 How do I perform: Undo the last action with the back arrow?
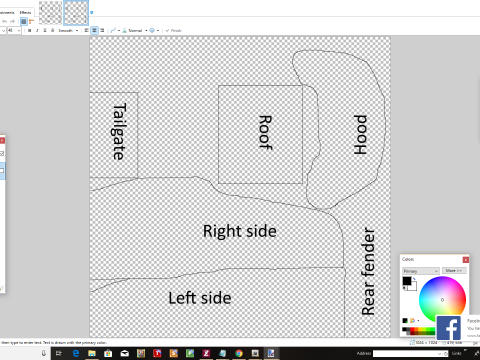tap(5, 21)
